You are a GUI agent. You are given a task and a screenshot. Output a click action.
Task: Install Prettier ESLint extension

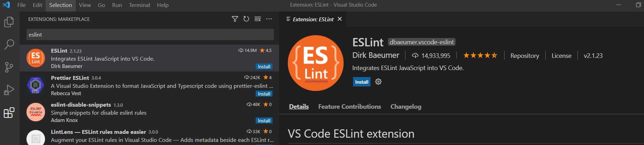coord(264,94)
